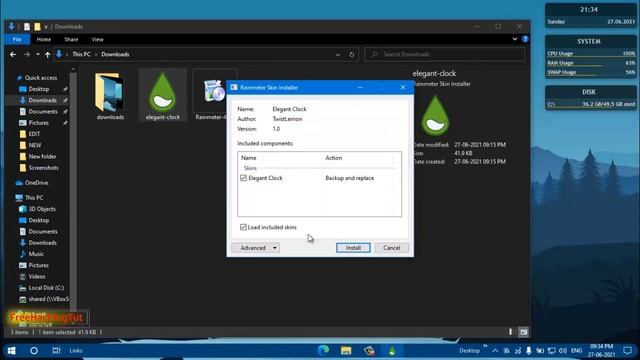Cancel the Rainmeter Skin Installer

[x=391, y=248]
